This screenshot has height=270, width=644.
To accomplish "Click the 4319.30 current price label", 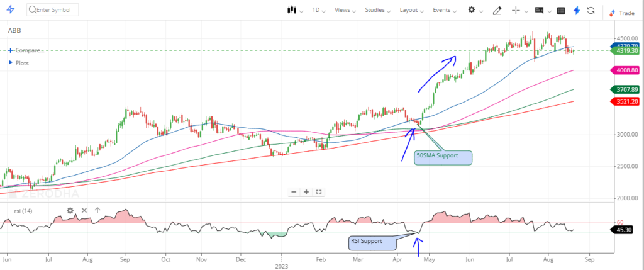I will pyautogui.click(x=625, y=50).
